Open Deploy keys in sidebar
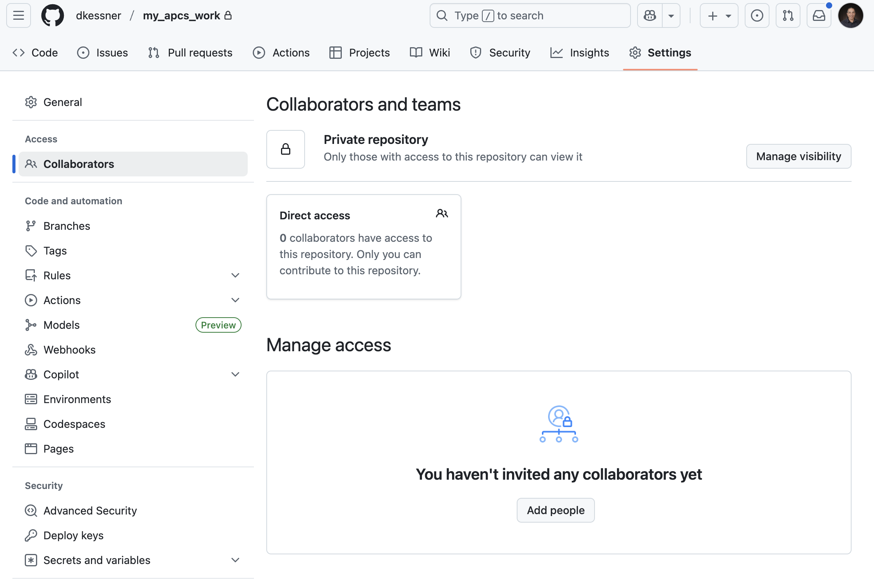874x588 pixels. coord(133,535)
